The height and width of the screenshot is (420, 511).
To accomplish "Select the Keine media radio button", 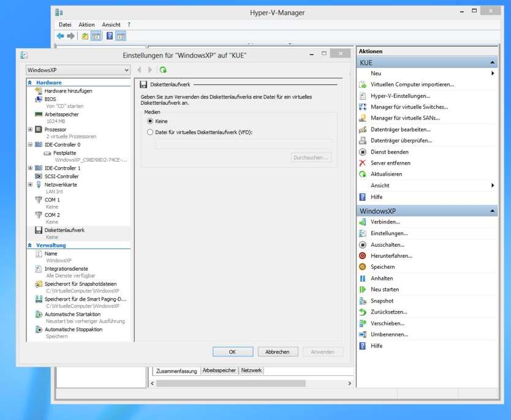I will pos(150,121).
